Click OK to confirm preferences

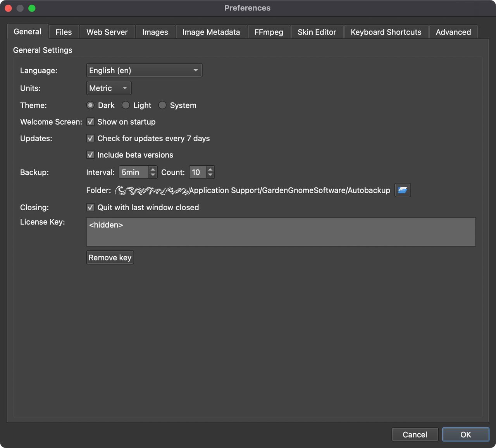(x=465, y=434)
